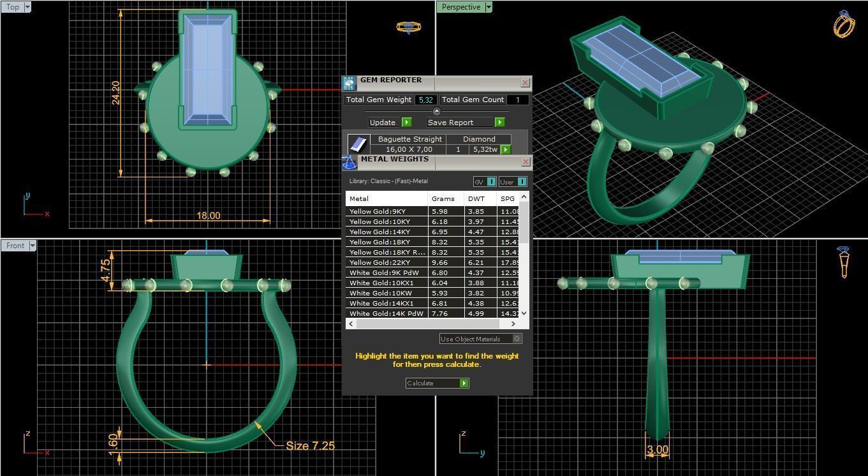Select the Yellow Gold:18KY R... row

(433, 252)
